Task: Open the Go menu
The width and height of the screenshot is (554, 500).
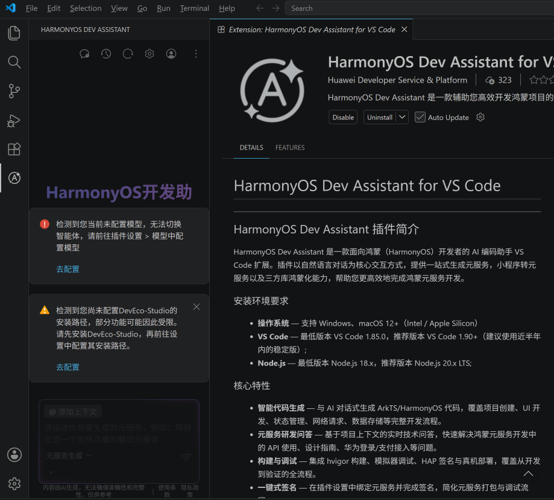Action: [x=142, y=8]
